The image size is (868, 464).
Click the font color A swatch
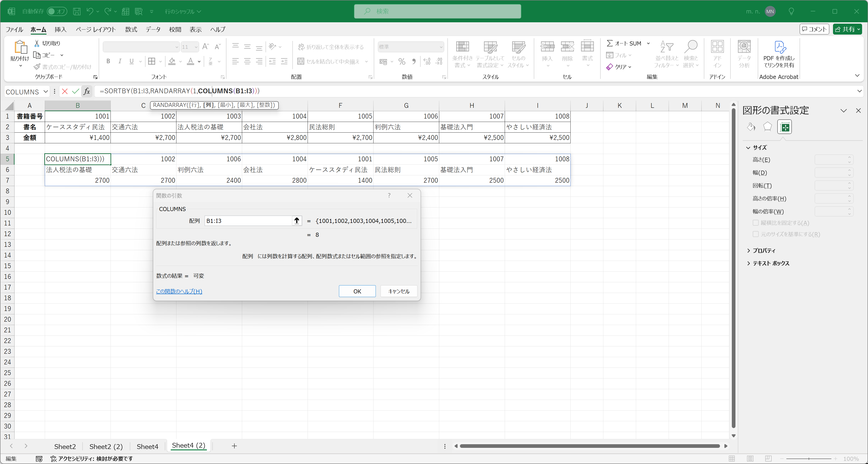[191, 61]
